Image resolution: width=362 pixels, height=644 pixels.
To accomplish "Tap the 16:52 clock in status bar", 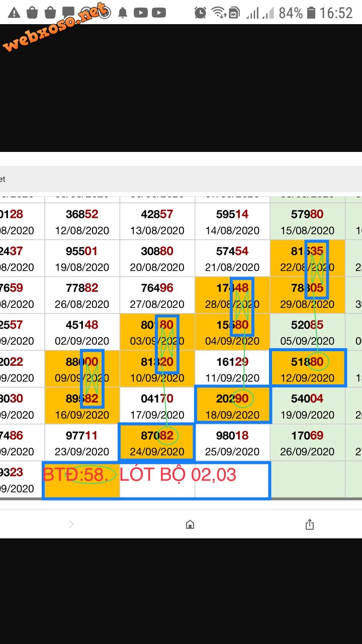I will pos(336,13).
